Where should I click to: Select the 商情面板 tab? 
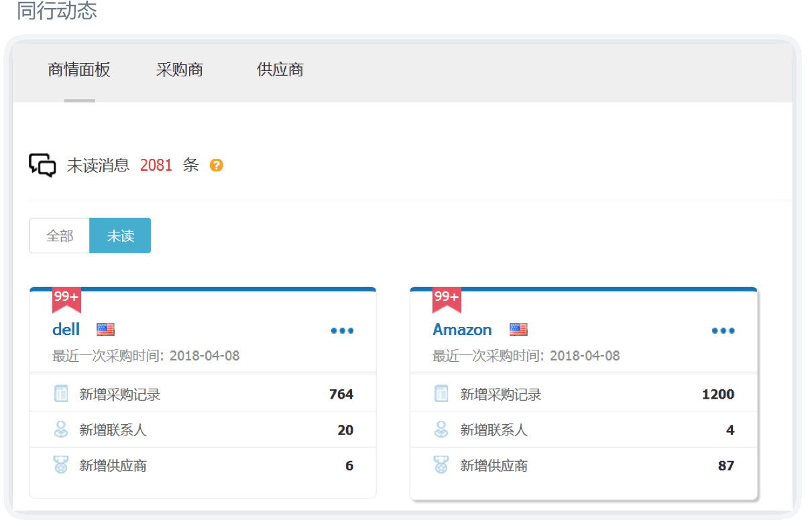point(79,70)
